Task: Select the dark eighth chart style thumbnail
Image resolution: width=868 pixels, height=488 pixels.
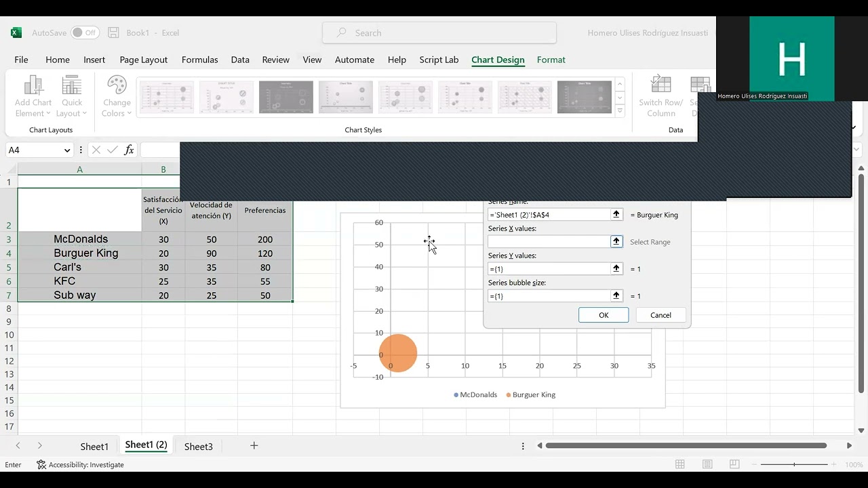Action: point(585,97)
